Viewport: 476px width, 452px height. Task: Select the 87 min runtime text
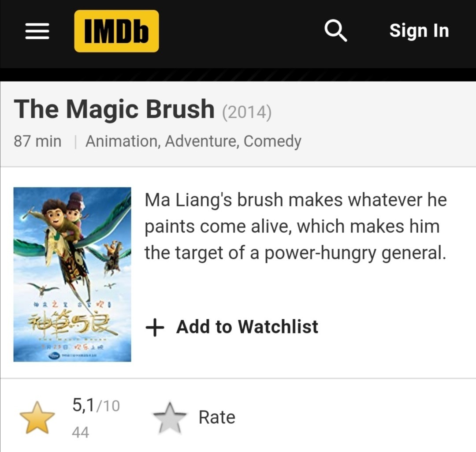pos(37,142)
